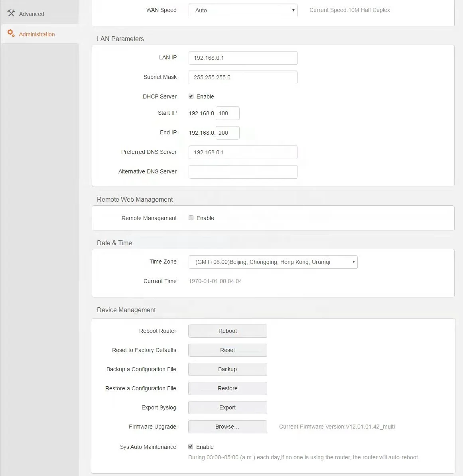This screenshot has height=476, width=463.
Task: Click Browse for firmware upgrade
Action: [227, 427]
